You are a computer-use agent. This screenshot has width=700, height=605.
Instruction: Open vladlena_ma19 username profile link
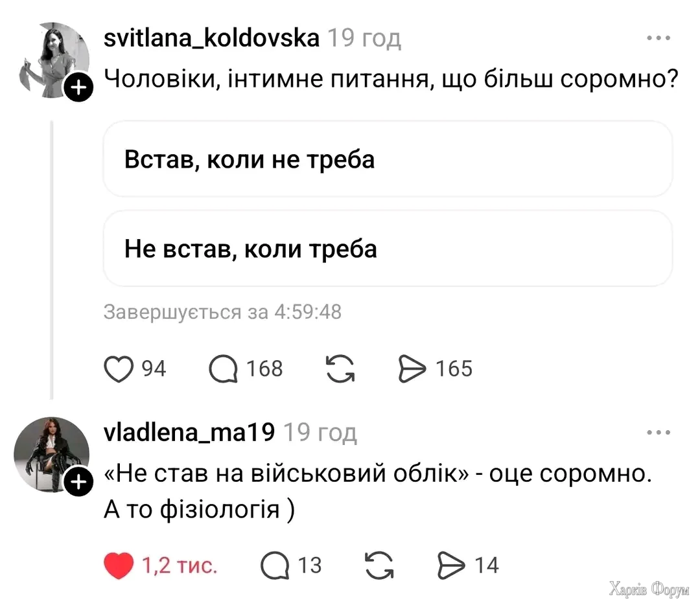pyautogui.click(x=189, y=431)
